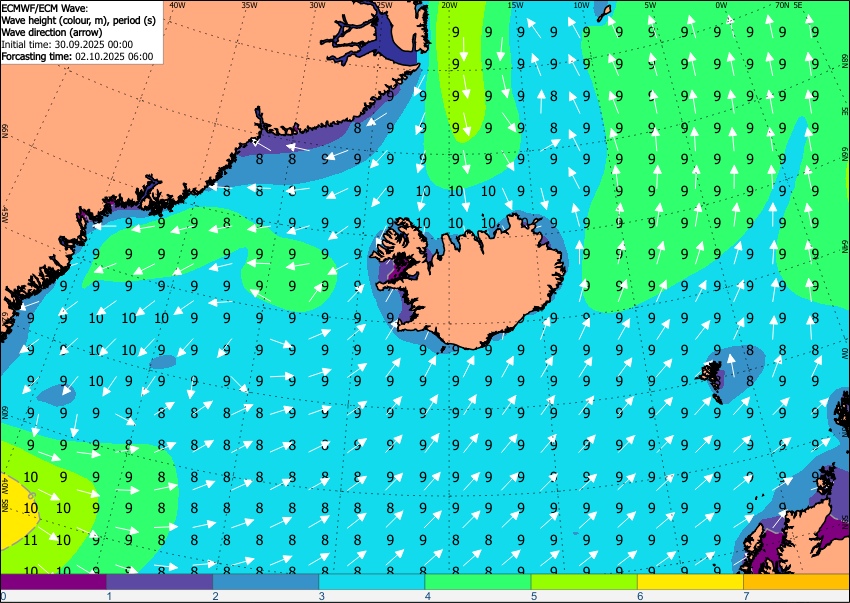Click the 60N latitude label
Viewport: 850px width, 603px height.
pyautogui.click(x=4, y=412)
